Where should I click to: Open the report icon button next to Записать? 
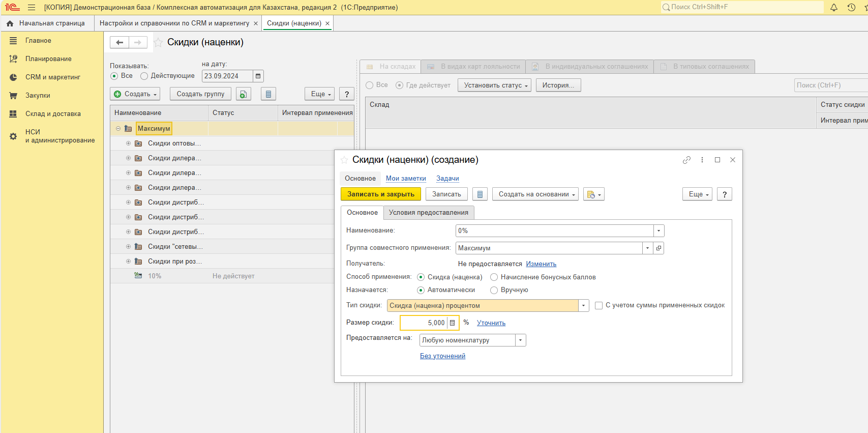pyautogui.click(x=480, y=194)
